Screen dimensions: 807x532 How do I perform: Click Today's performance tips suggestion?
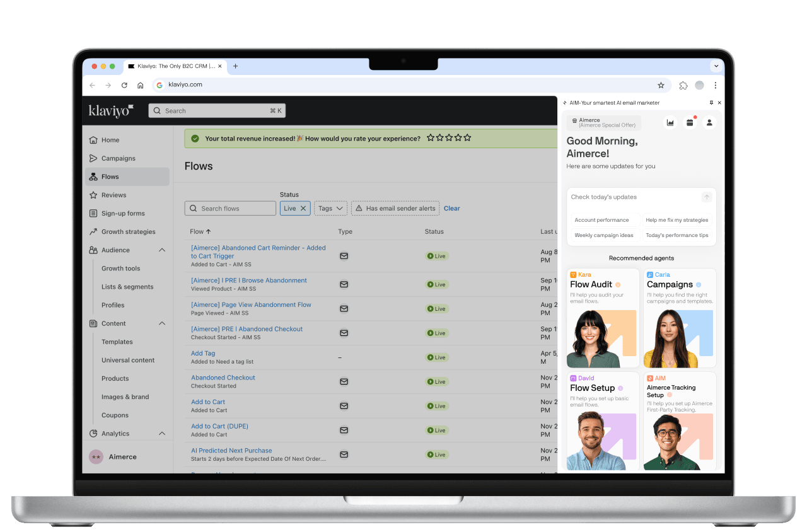pyautogui.click(x=677, y=235)
